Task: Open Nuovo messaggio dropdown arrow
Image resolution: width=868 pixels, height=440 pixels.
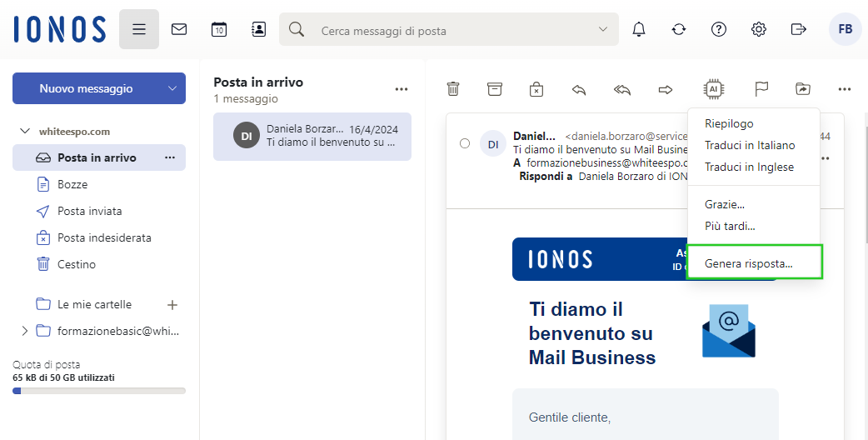Action: tap(172, 88)
